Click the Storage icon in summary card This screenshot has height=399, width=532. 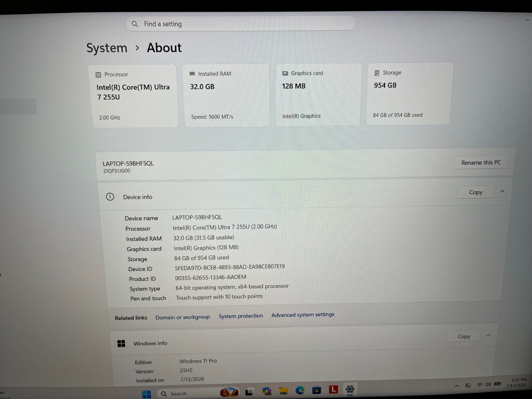[377, 73]
